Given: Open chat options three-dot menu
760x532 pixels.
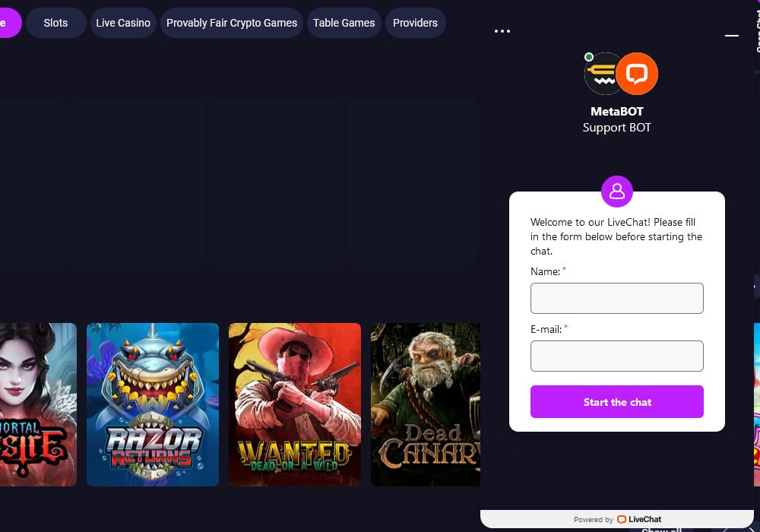Looking at the screenshot, I should point(502,31).
